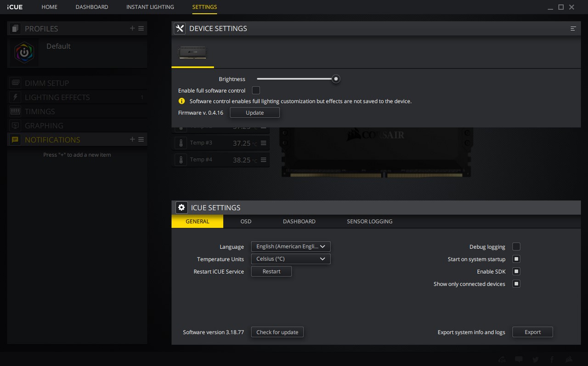Click the Temp #3 value 37.25
588x366 pixels.
click(242, 143)
